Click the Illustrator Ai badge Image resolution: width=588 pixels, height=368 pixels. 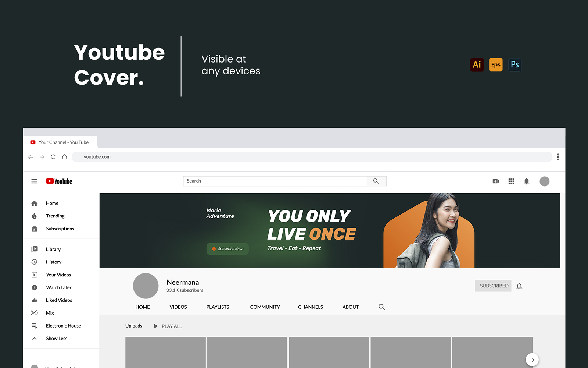[x=477, y=65]
